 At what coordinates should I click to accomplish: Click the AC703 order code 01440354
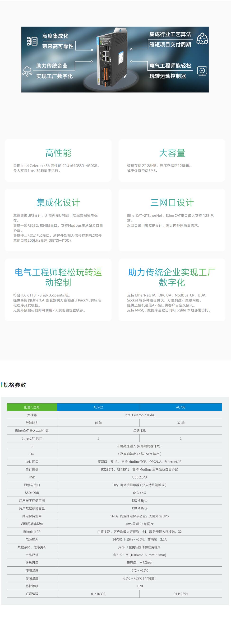(180, 594)
